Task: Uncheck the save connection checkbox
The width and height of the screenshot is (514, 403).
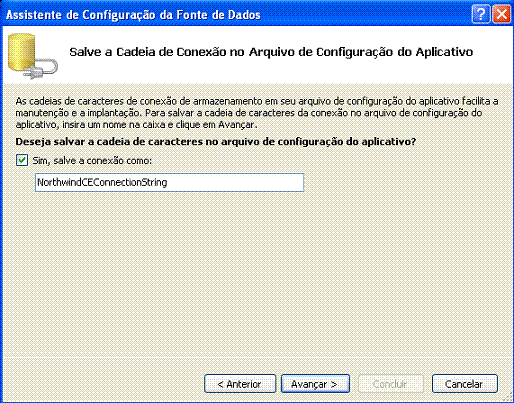Action: coord(22,160)
